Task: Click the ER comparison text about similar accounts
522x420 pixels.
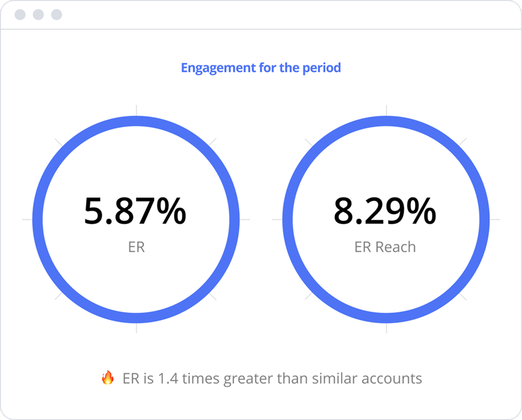Action: 272,378
